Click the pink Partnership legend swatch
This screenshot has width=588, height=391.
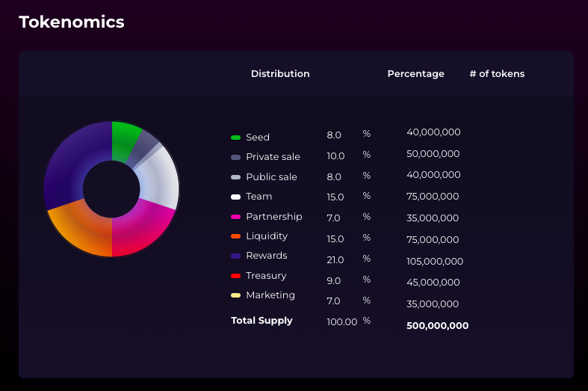235,217
